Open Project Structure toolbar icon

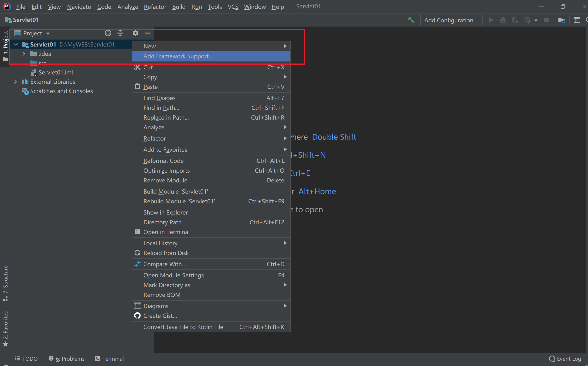click(x=561, y=20)
